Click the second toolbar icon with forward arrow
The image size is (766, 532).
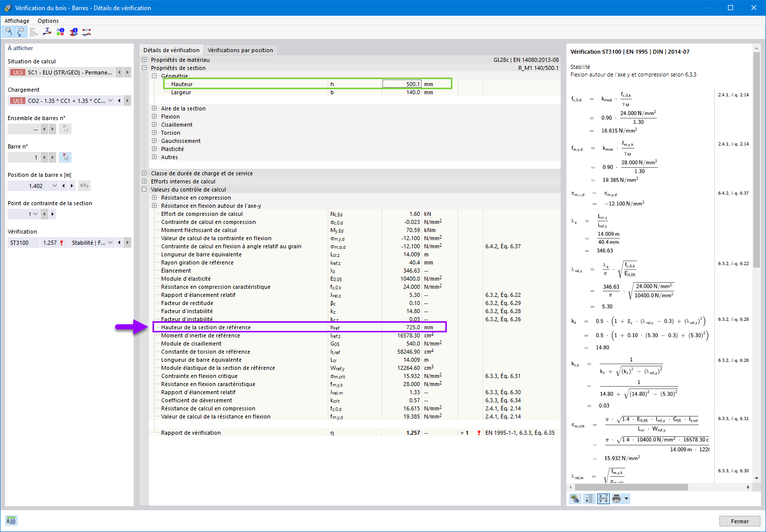(x=21, y=32)
